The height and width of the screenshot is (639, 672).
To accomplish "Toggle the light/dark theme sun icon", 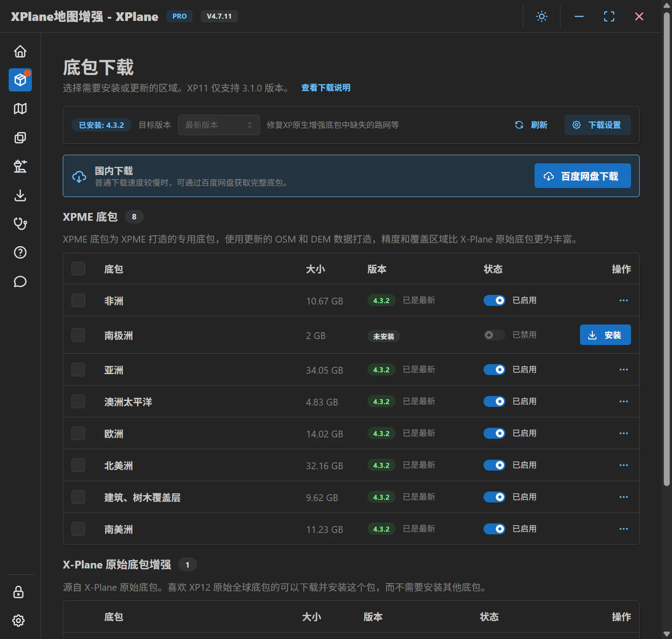I will tap(541, 16).
